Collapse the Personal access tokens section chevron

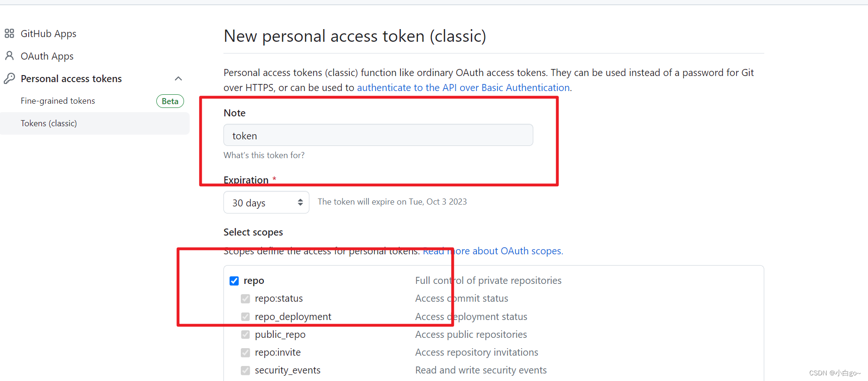pos(178,78)
